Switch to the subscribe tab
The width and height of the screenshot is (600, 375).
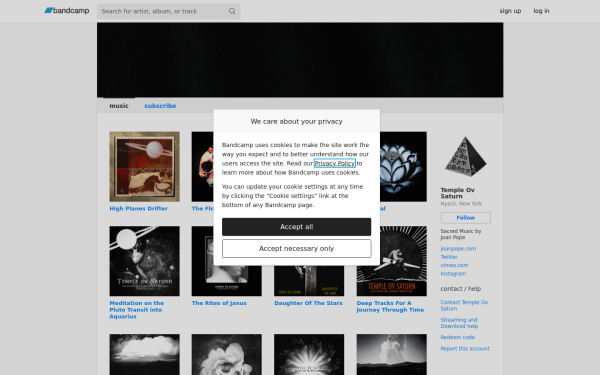point(160,106)
